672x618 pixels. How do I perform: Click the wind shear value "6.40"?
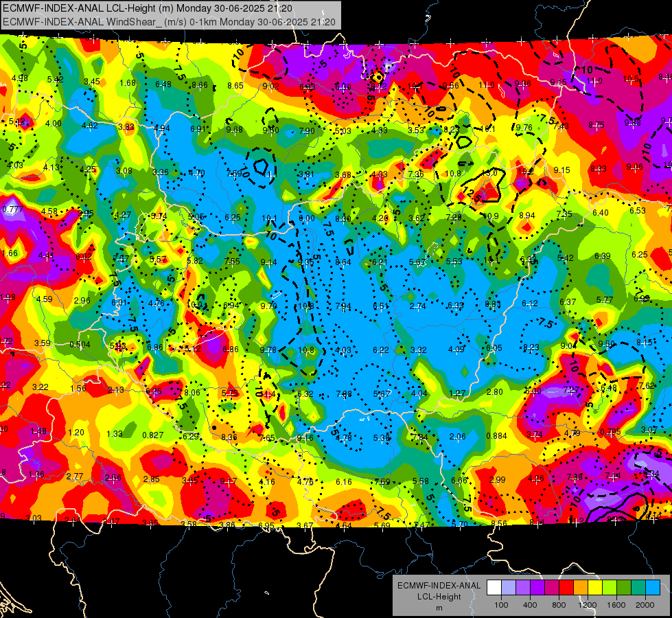(x=601, y=212)
